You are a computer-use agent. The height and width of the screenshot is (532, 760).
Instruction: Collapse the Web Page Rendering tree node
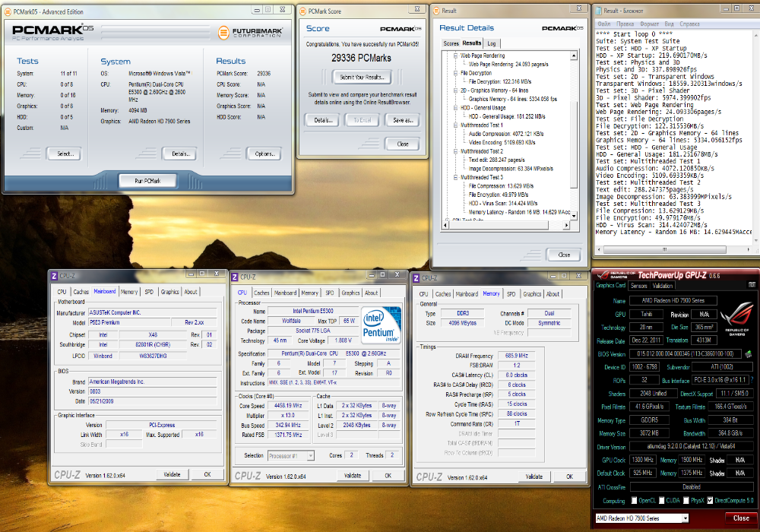[455, 55]
